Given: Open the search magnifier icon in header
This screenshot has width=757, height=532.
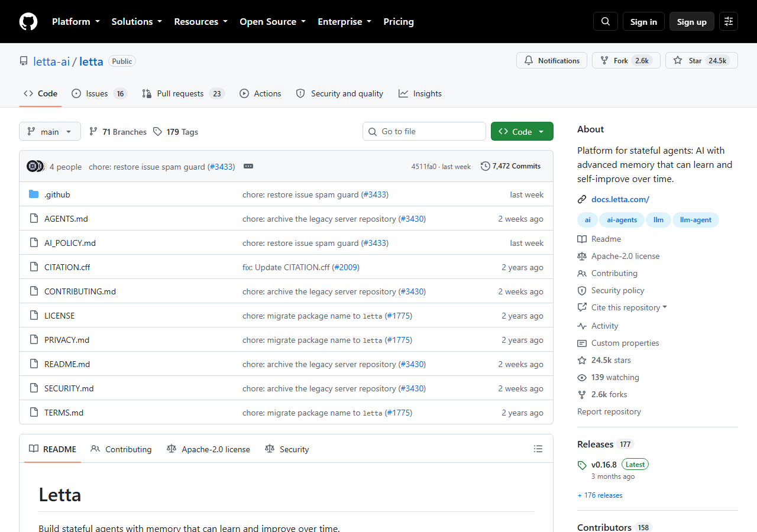Looking at the screenshot, I should pyautogui.click(x=606, y=21).
